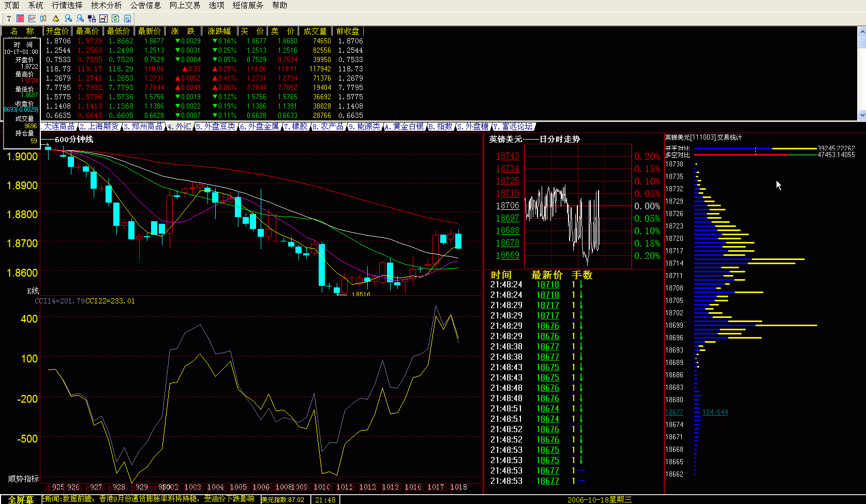Open the 7.橡胶 tab
The width and height of the screenshot is (866, 504).
click(x=296, y=127)
